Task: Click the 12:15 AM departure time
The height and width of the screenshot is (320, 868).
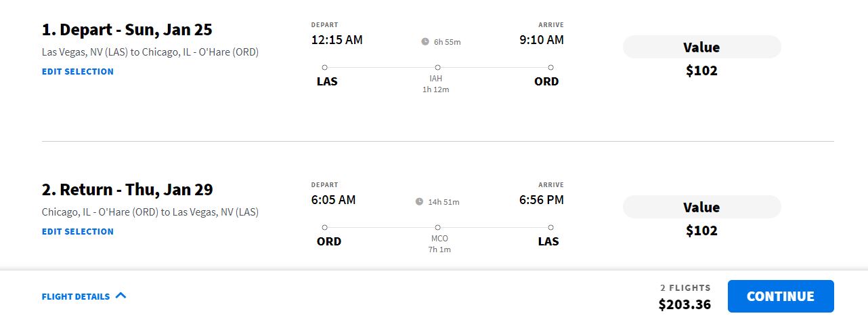Action: pyautogui.click(x=337, y=40)
